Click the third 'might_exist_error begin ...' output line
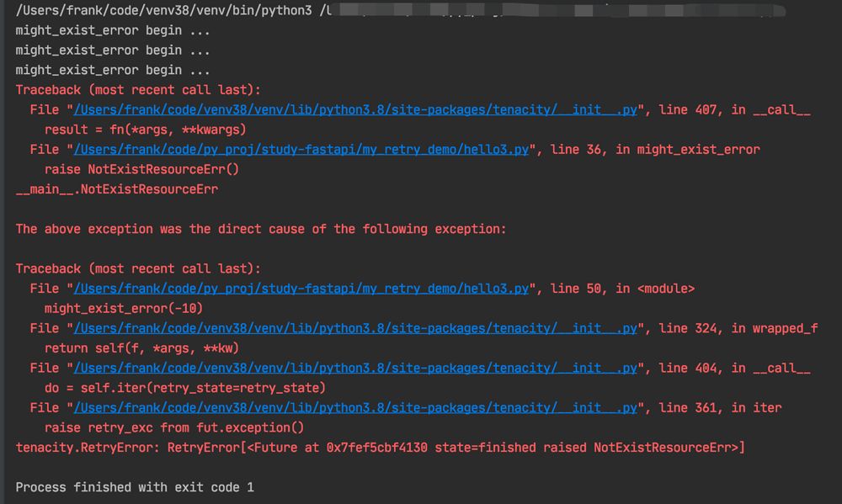The image size is (842, 504). click(113, 71)
